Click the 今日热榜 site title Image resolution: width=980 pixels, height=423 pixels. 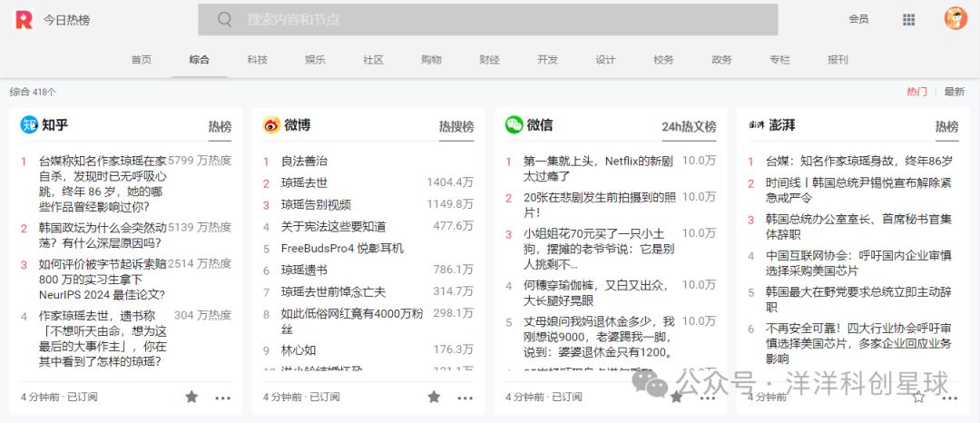pyautogui.click(x=66, y=20)
